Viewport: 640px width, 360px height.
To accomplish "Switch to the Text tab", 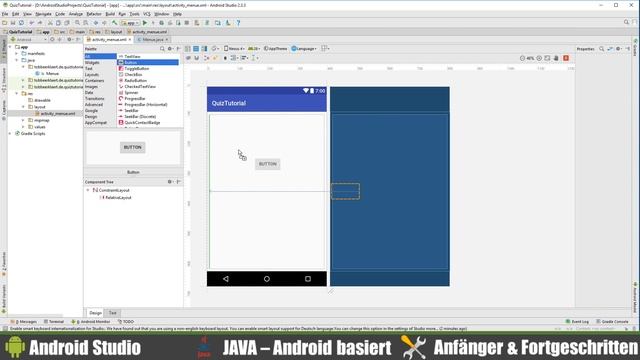I will (x=113, y=313).
